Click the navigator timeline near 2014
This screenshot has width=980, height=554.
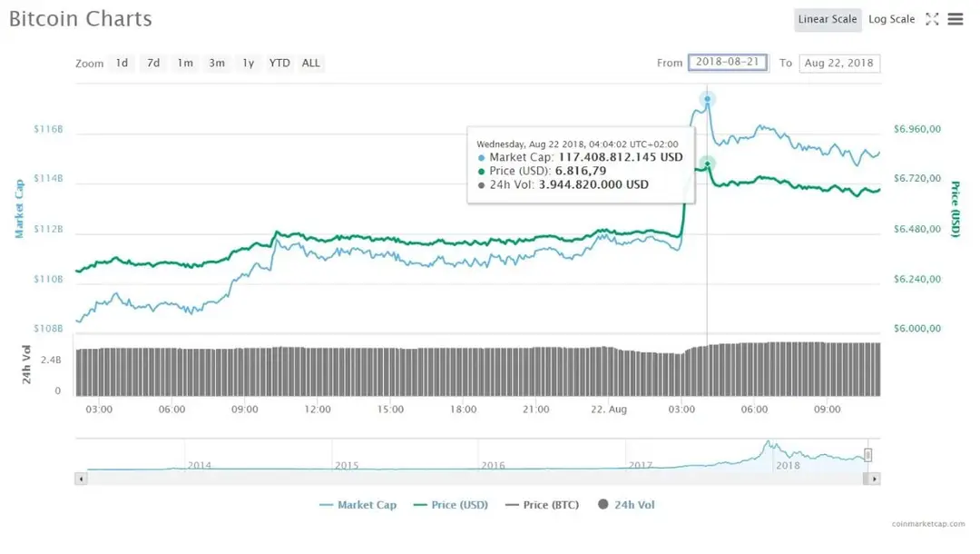click(x=200, y=465)
